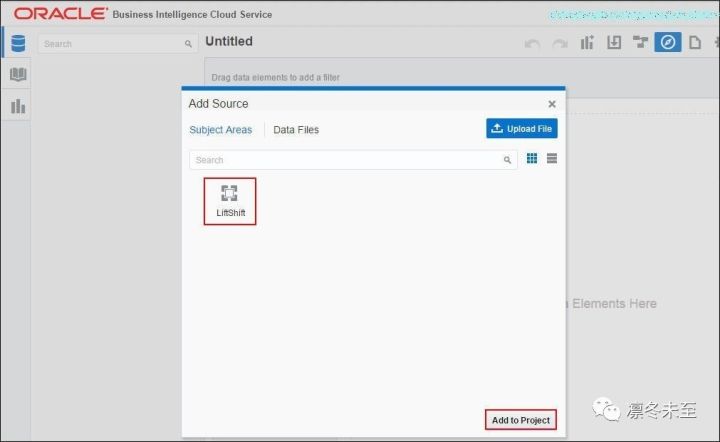
Task: Close the Add Source dialog
Action: tap(552, 104)
